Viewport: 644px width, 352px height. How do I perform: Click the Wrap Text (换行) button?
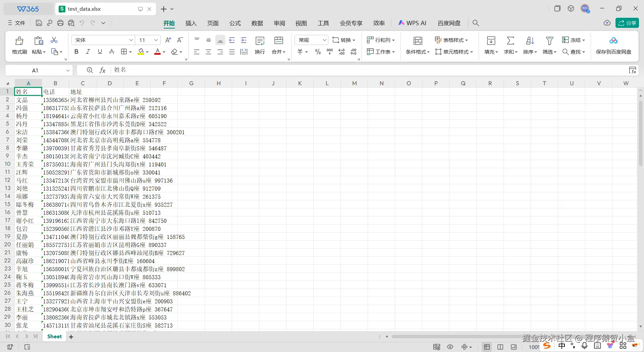click(260, 45)
